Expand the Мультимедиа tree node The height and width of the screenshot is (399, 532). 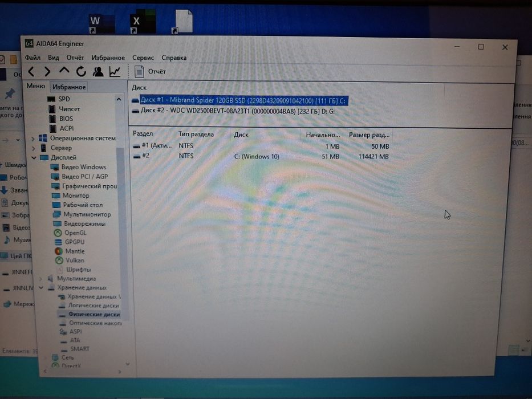pyautogui.click(x=40, y=279)
